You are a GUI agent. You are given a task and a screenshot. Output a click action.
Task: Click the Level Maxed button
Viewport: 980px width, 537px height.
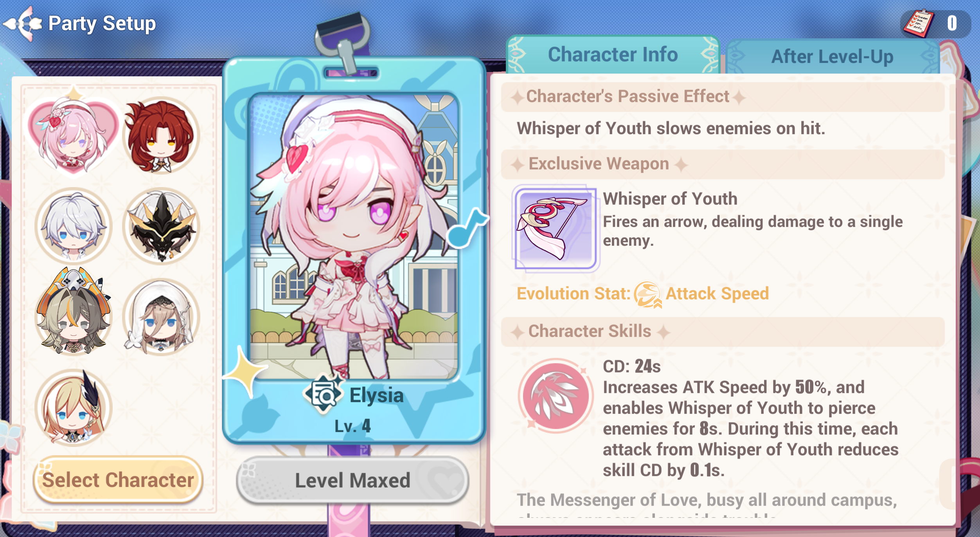tap(352, 481)
